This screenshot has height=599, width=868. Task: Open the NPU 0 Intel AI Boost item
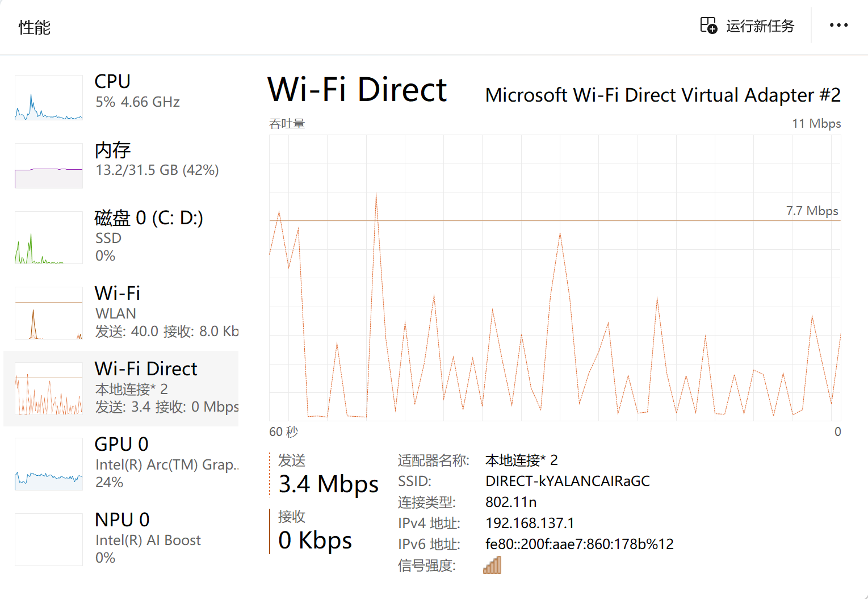coord(121,539)
